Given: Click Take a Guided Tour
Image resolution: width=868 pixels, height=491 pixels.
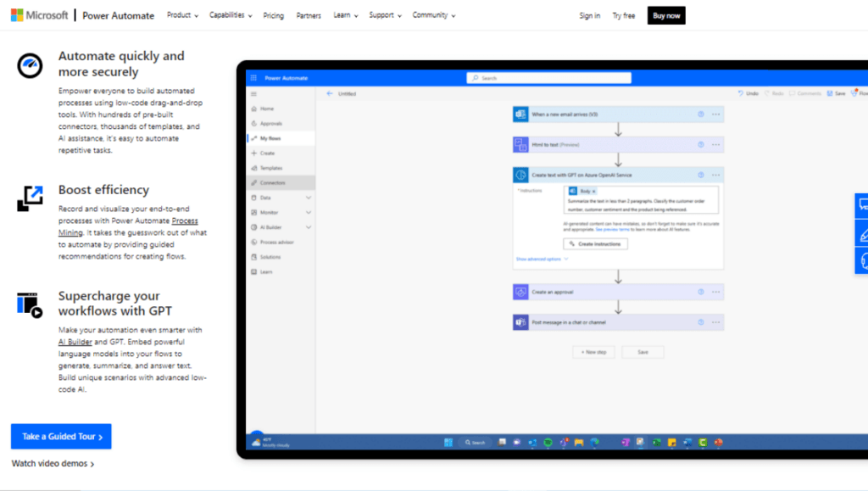Looking at the screenshot, I should click(x=60, y=436).
